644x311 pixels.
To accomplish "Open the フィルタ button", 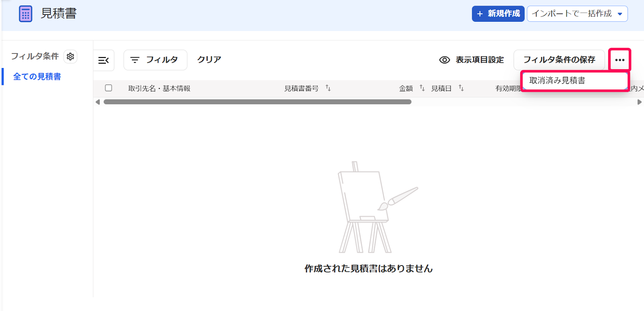I will click(x=155, y=60).
